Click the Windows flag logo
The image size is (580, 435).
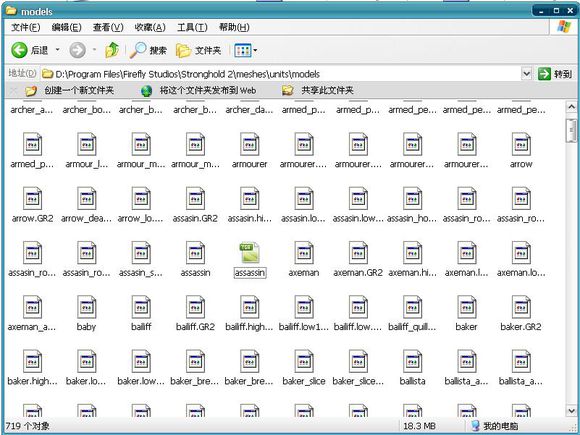tap(564, 27)
